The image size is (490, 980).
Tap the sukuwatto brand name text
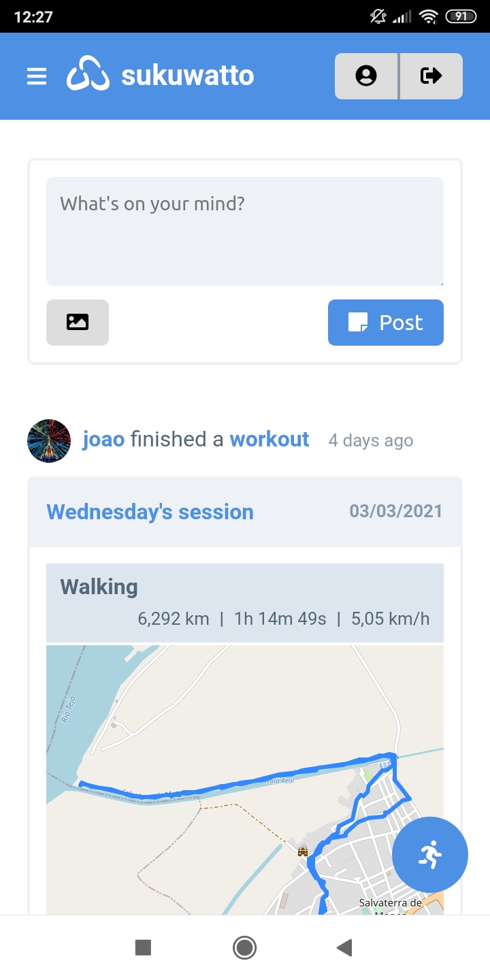[x=187, y=76]
